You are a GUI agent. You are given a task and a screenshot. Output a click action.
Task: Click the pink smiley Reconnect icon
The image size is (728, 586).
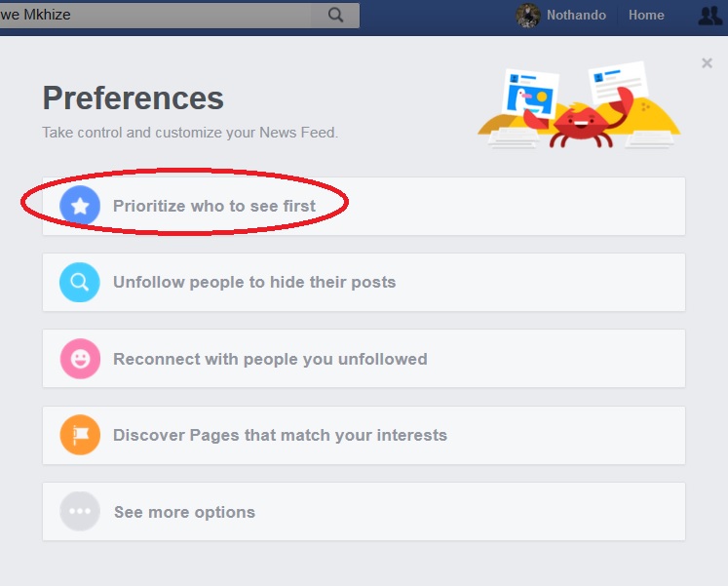coord(80,359)
